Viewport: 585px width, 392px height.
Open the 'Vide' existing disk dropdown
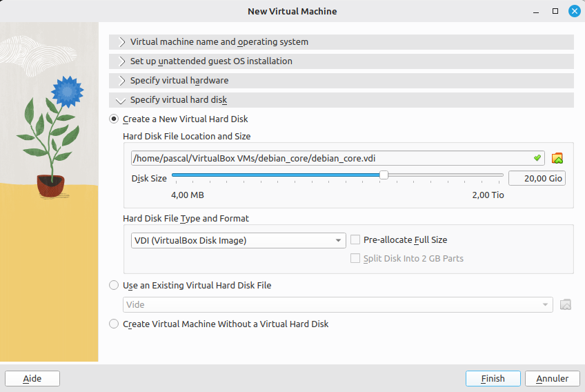tap(338, 304)
